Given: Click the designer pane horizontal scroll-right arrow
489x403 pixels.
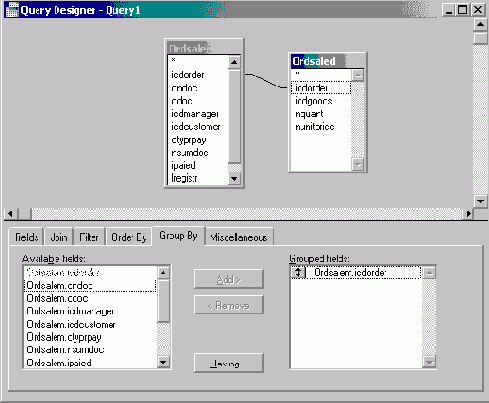Looking at the screenshot, I should pyautogui.click(x=469, y=214).
